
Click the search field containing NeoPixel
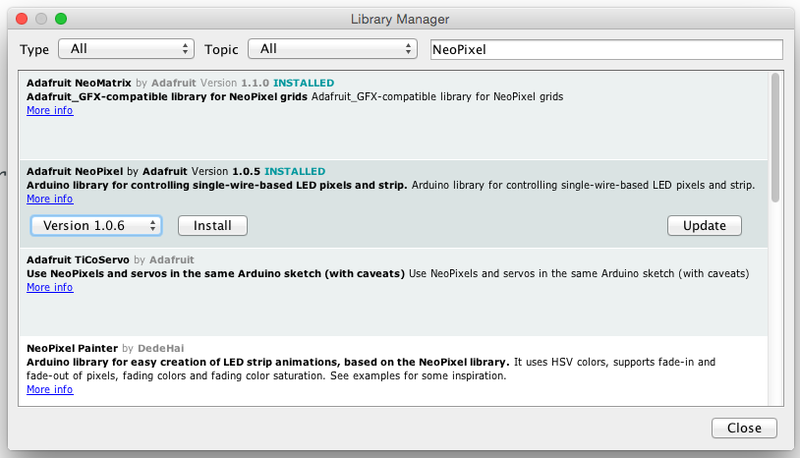[x=605, y=49]
